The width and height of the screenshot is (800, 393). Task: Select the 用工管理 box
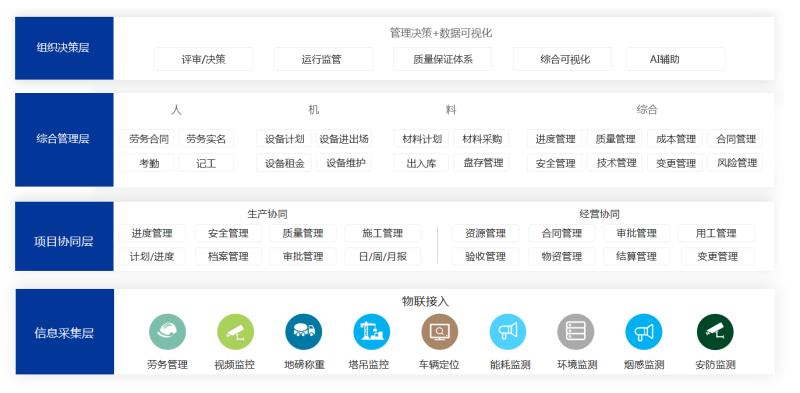716,233
